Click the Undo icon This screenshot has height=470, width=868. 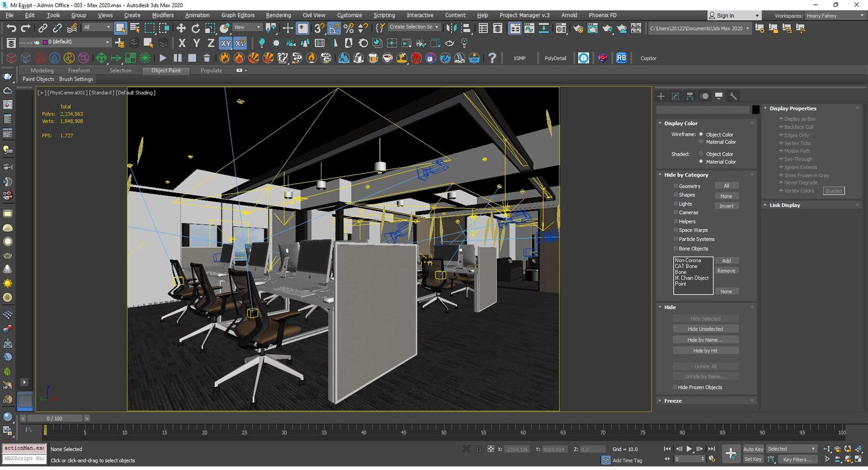click(12, 28)
